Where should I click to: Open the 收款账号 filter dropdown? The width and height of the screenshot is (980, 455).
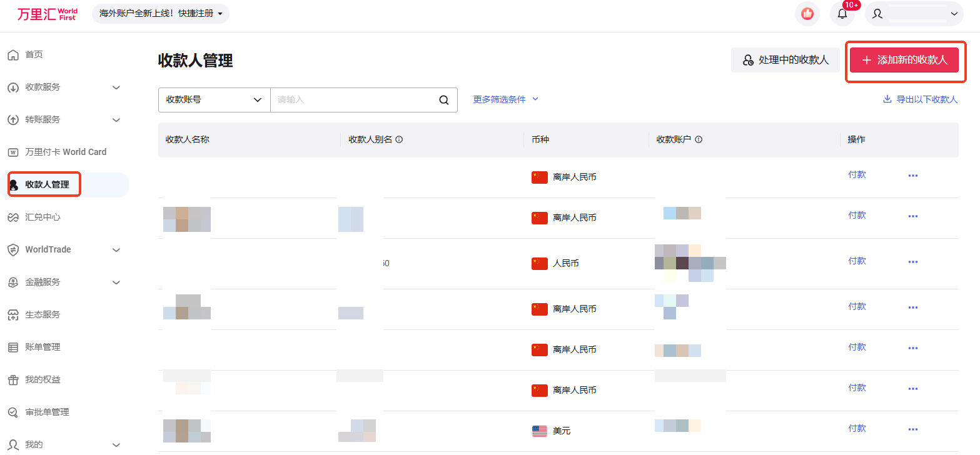pyautogui.click(x=214, y=100)
